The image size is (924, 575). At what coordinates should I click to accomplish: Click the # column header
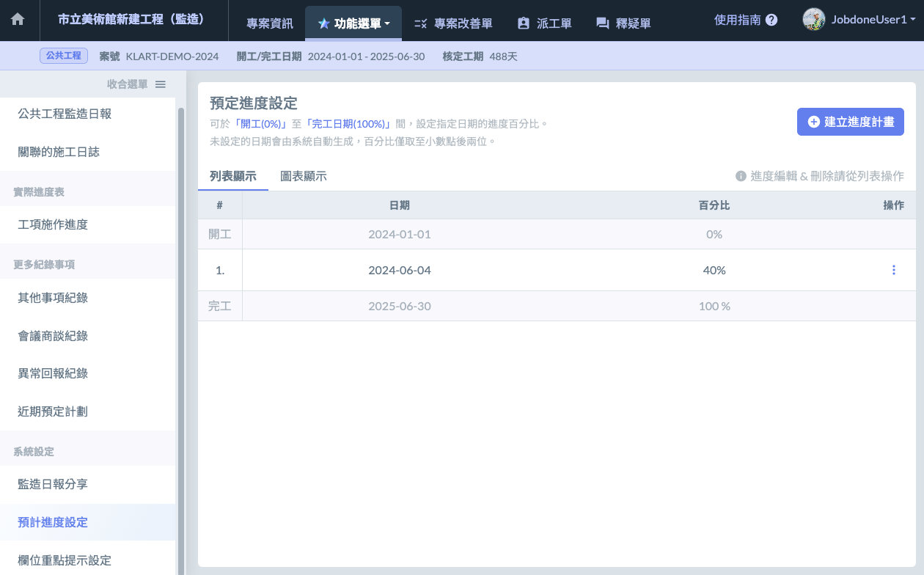(219, 205)
